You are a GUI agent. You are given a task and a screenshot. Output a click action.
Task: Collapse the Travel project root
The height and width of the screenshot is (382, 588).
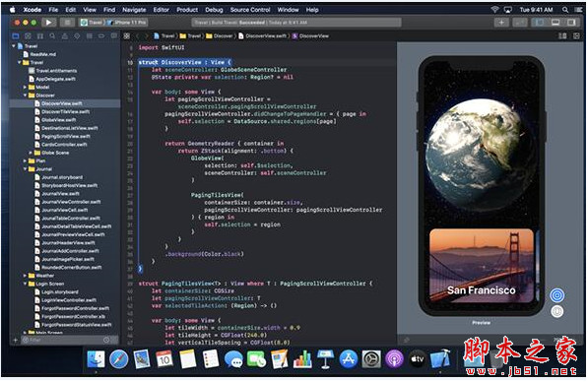tap(14, 46)
